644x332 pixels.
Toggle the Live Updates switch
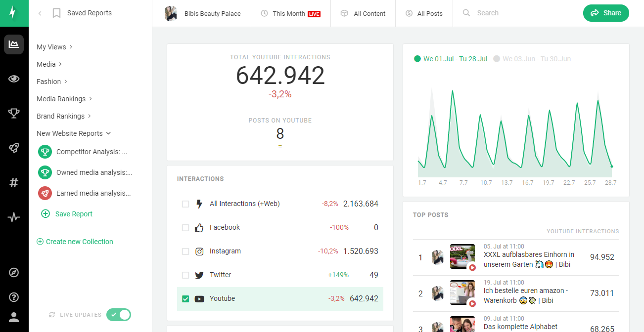click(x=119, y=315)
